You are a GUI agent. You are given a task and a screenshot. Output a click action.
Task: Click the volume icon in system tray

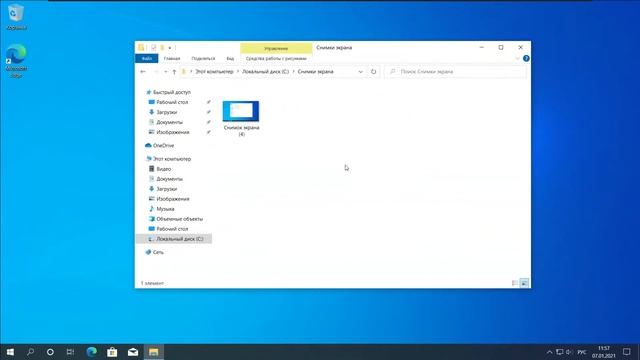tap(569, 352)
